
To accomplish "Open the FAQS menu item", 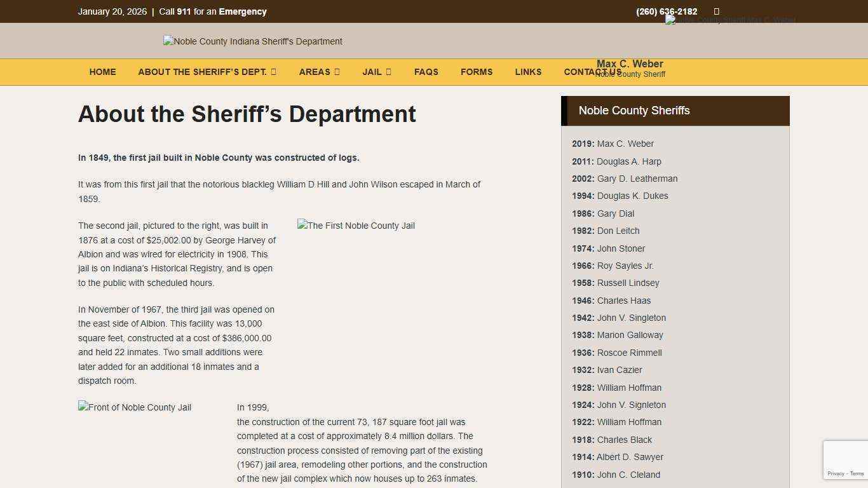I will (426, 72).
